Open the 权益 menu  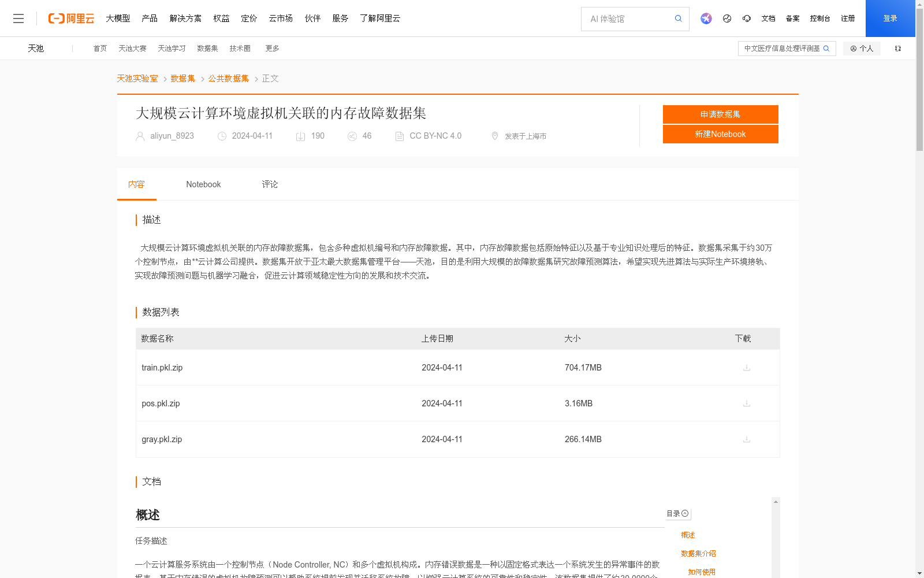click(x=221, y=18)
